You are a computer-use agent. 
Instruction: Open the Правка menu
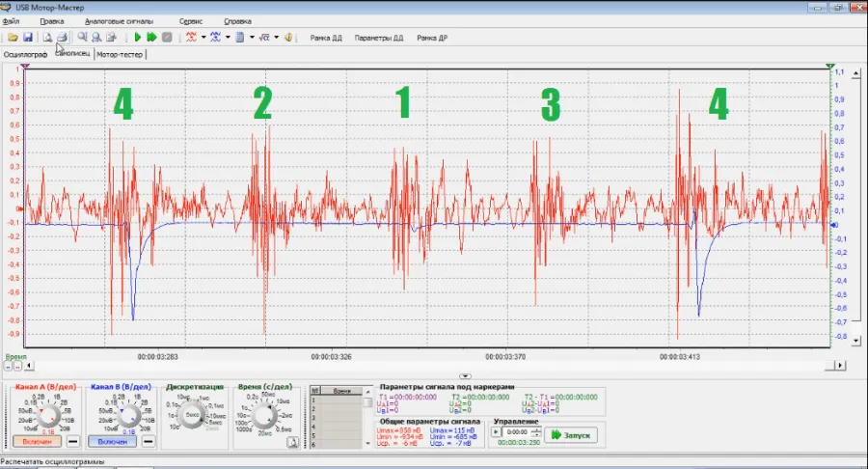tap(52, 21)
